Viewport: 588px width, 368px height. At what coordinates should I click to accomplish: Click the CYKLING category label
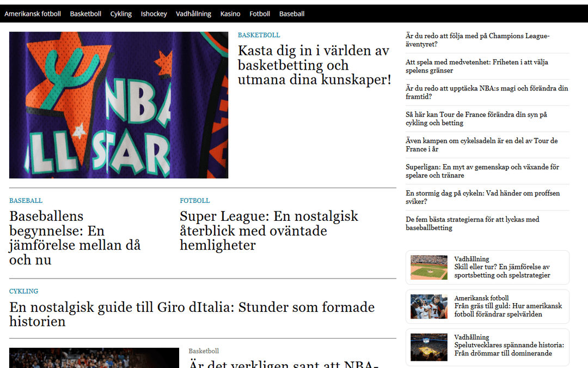coord(23,291)
